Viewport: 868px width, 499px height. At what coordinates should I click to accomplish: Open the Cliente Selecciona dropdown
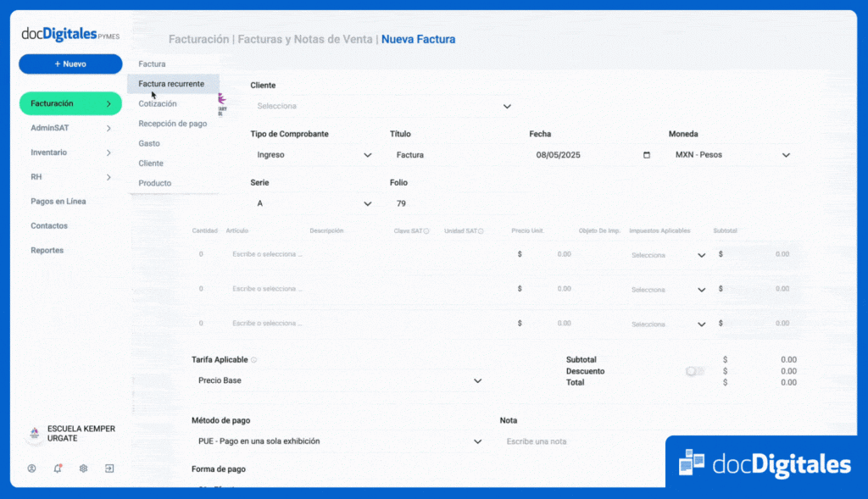pos(383,106)
